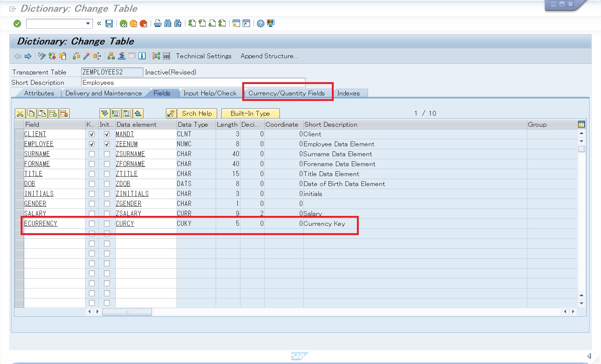Click the Data Type column header
This screenshot has width=601, height=364.
tap(196, 125)
